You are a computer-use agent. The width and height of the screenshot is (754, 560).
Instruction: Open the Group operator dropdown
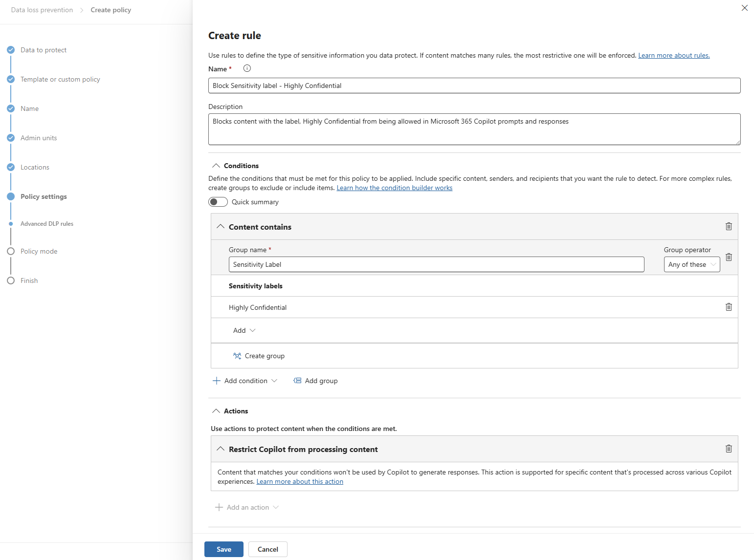691,264
